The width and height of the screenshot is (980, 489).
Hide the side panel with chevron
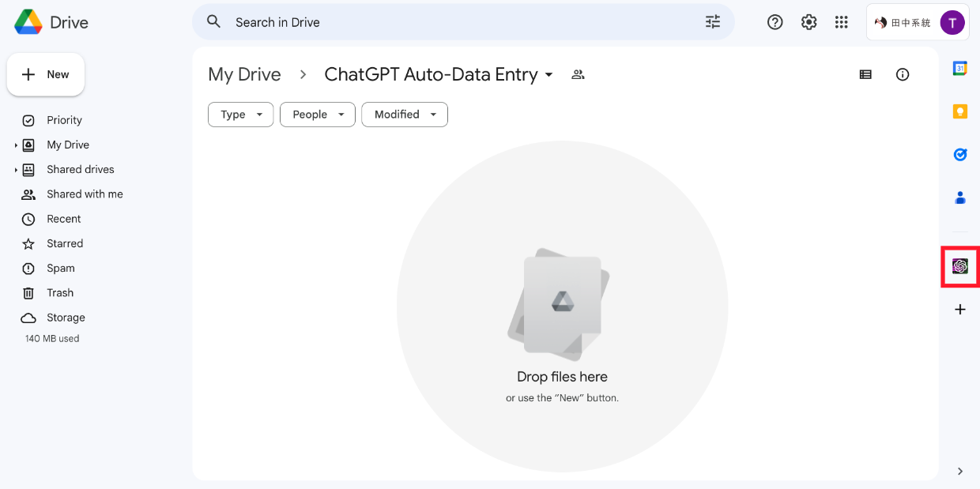tap(959, 472)
